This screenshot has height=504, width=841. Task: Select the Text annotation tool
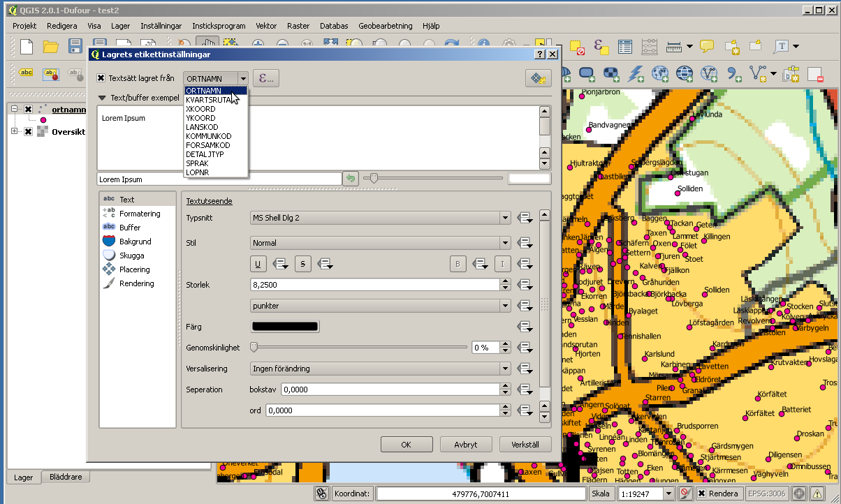click(781, 47)
